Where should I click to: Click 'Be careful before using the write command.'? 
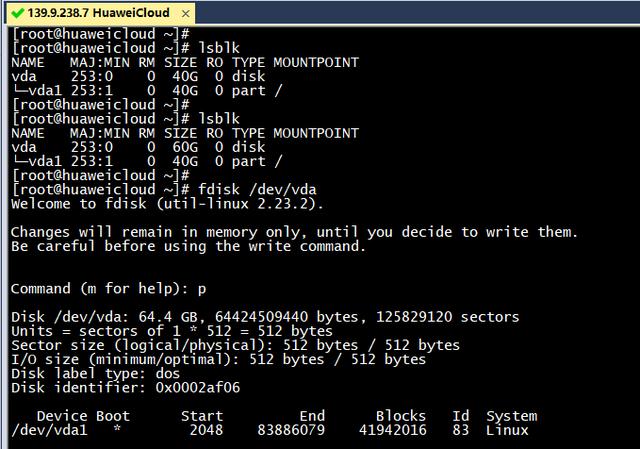pos(189,246)
